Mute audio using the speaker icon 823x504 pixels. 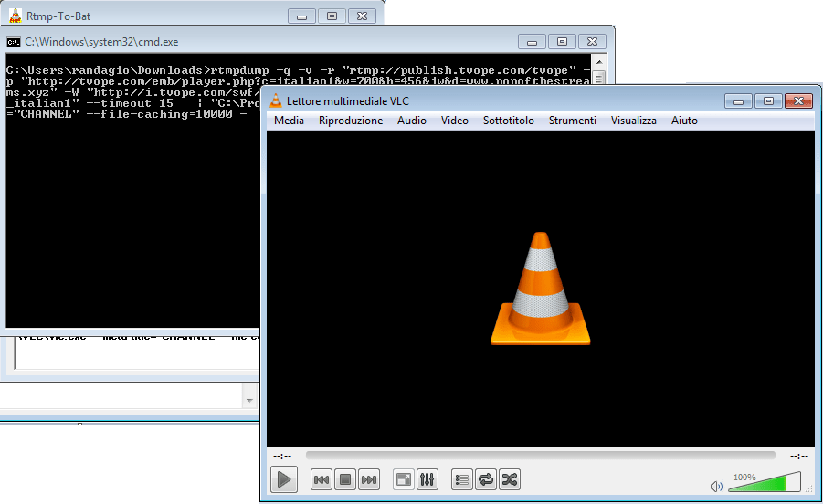click(716, 487)
